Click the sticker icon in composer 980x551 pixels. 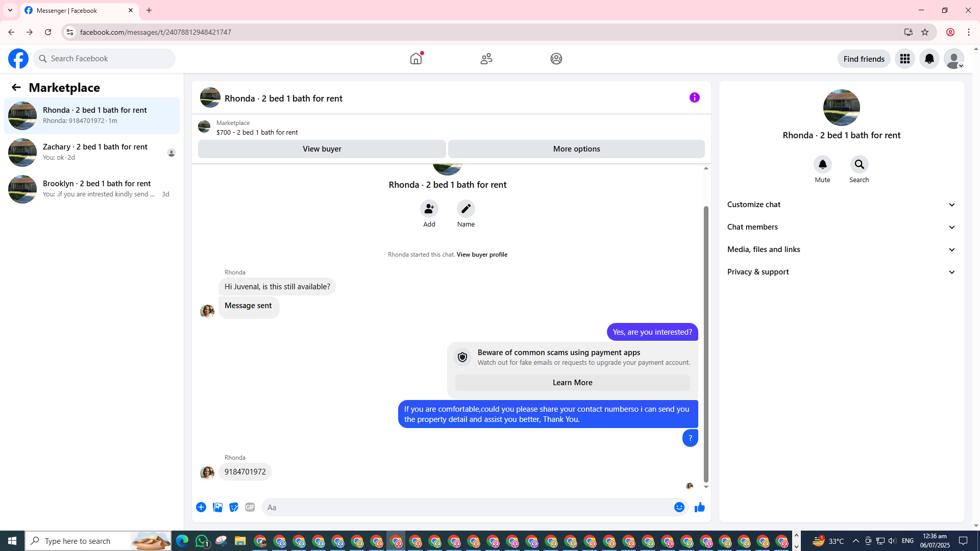click(234, 507)
